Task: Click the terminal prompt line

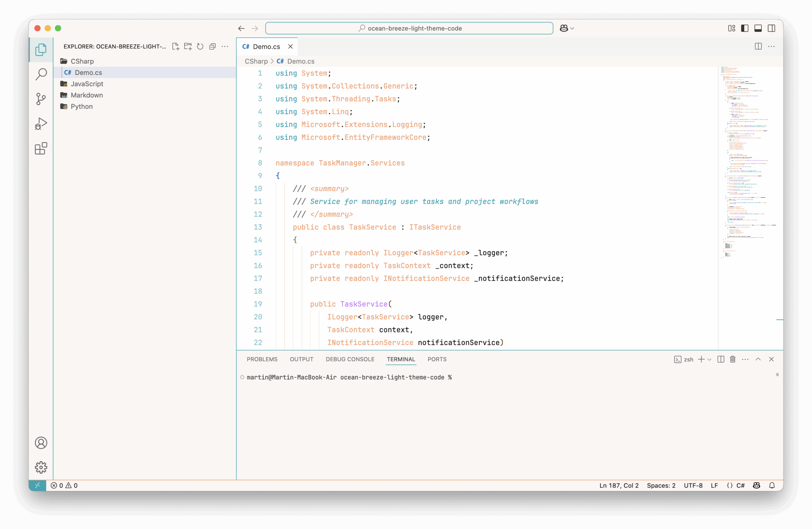Action: (x=349, y=377)
